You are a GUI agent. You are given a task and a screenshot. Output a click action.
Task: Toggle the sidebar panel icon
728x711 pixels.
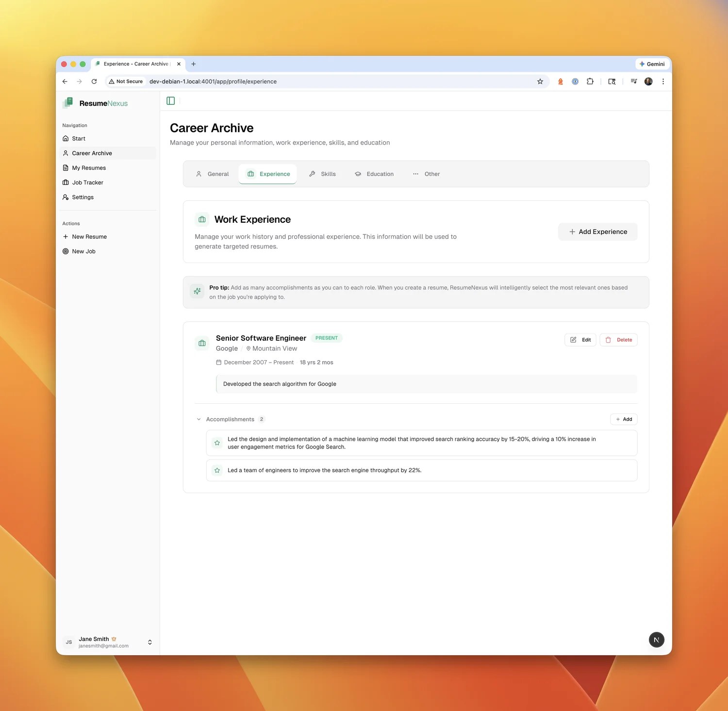pyautogui.click(x=170, y=101)
